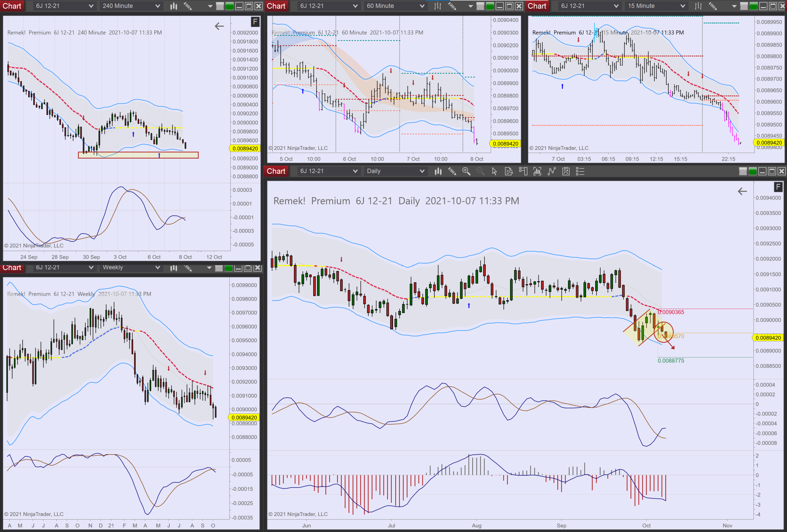Toggle the F button on Daily chart
787x532 pixels.
[778, 187]
